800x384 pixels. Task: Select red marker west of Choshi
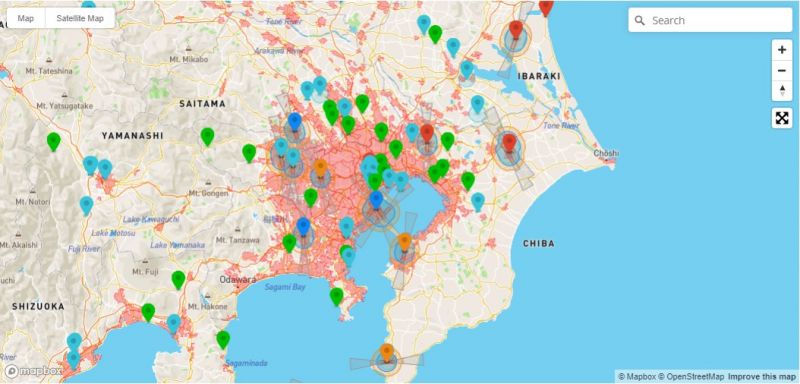[x=509, y=142]
